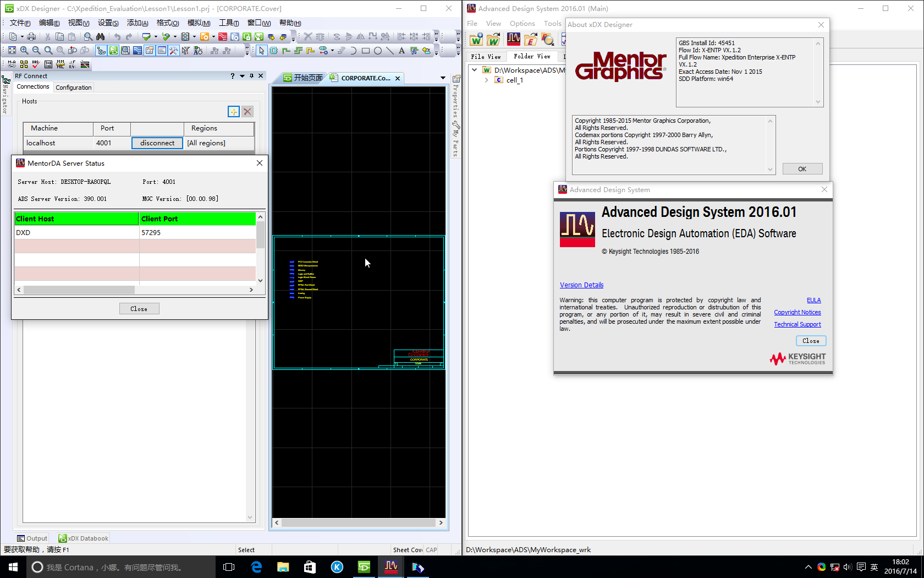The image size is (924, 578).
Task: Click the Zoom In magnifier icon
Action: [24, 51]
